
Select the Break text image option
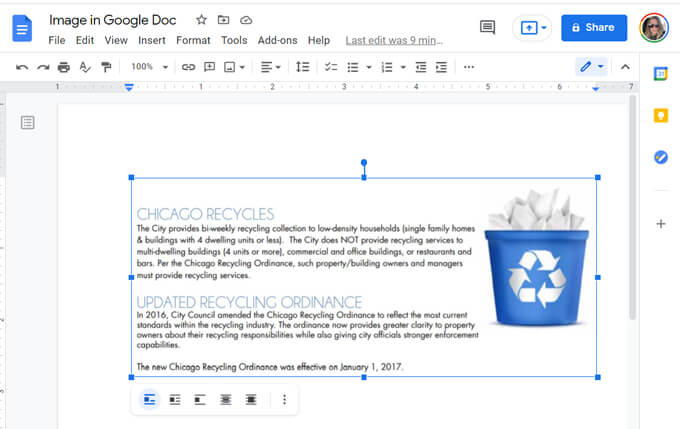[200, 400]
